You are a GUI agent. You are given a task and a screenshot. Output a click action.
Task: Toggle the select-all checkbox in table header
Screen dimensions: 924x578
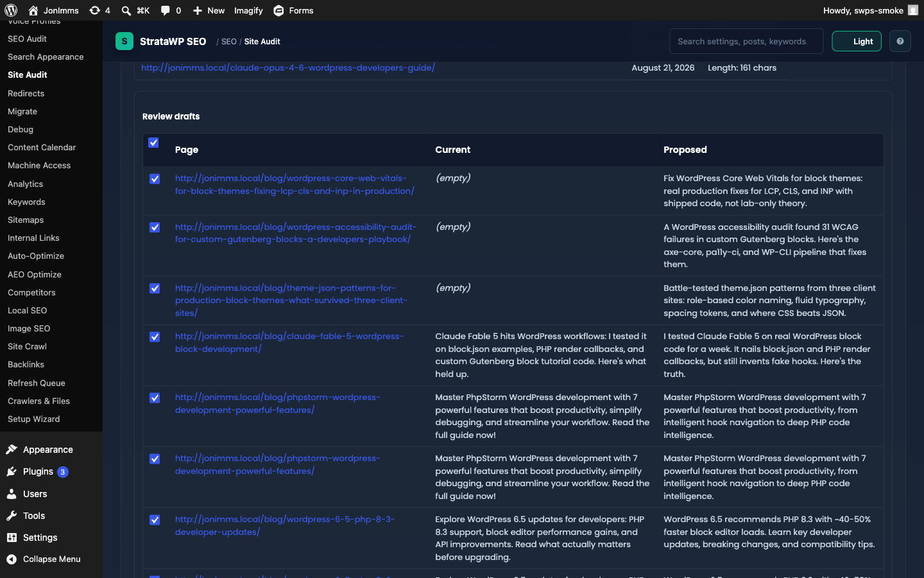[153, 143]
